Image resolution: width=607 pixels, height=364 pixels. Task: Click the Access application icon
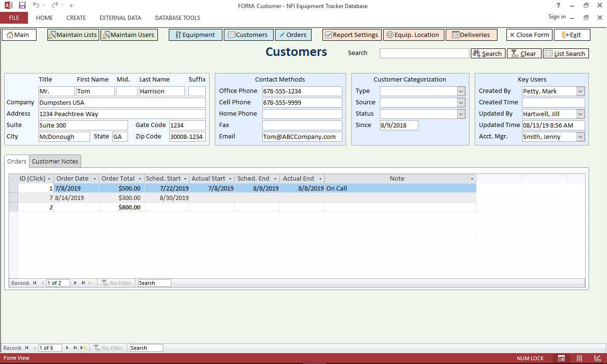pos(8,6)
